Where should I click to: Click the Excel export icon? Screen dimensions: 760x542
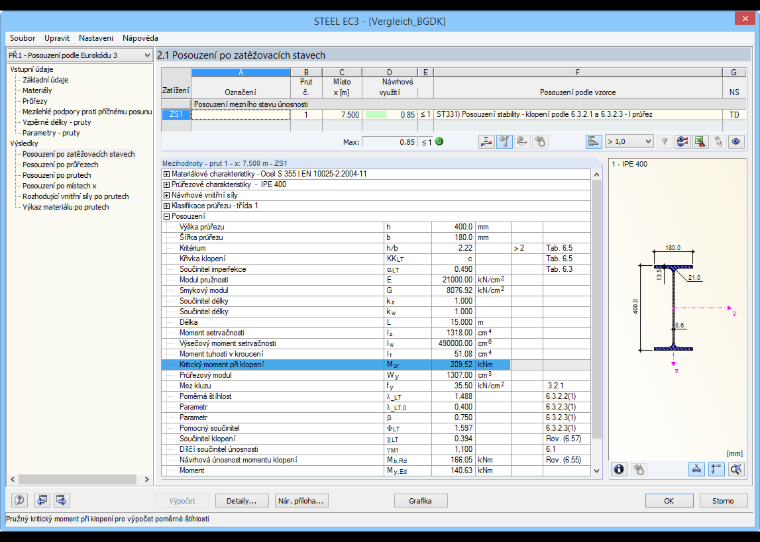tap(700, 142)
